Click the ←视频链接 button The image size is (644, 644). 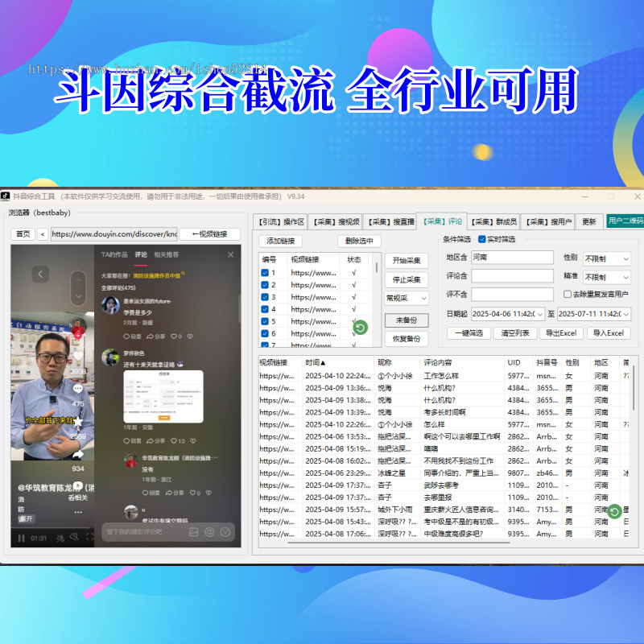210,234
